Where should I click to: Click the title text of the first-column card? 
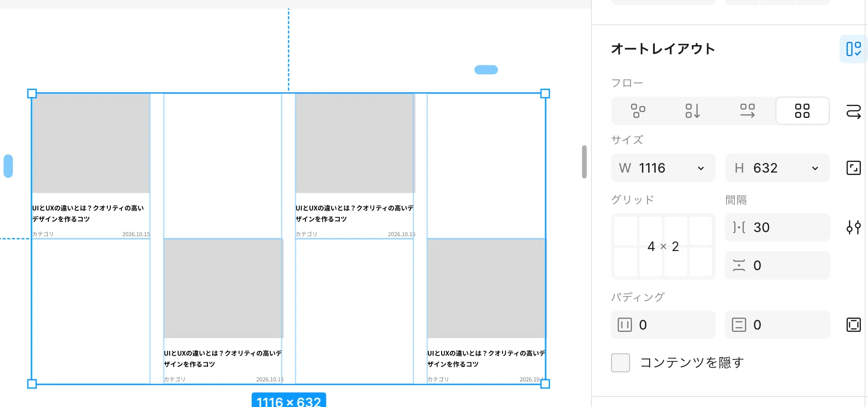click(88, 213)
